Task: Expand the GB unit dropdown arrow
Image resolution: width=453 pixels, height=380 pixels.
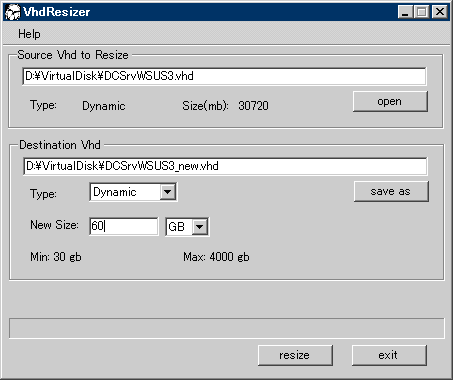Action: pyautogui.click(x=200, y=227)
